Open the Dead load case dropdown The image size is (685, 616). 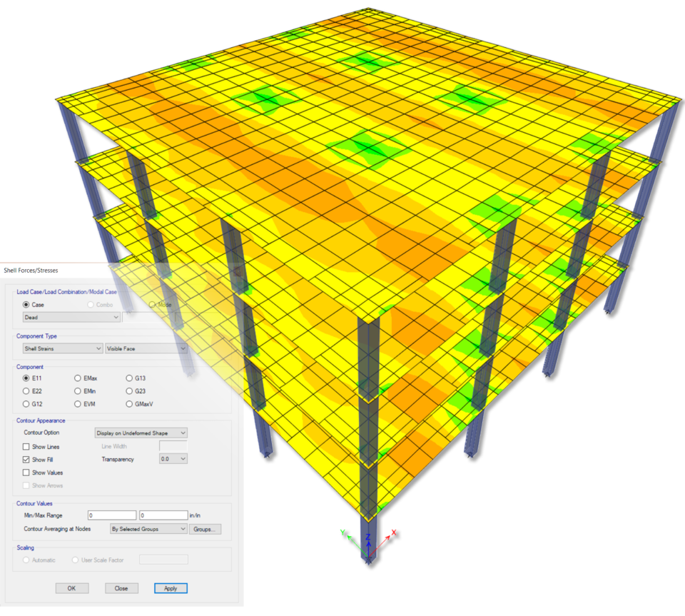click(x=71, y=317)
